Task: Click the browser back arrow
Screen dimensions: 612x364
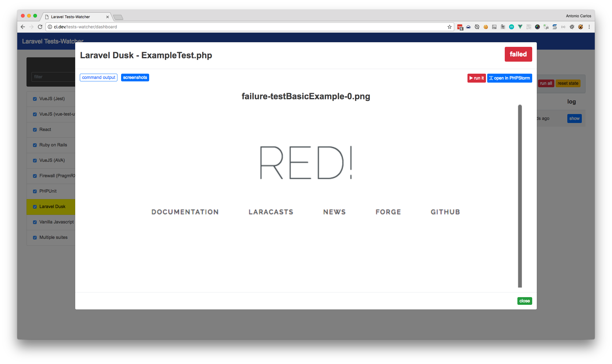Action: pyautogui.click(x=23, y=27)
